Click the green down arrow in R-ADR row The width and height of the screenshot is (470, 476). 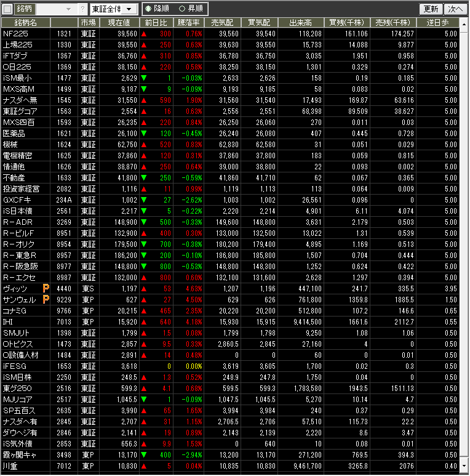(x=144, y=222)
